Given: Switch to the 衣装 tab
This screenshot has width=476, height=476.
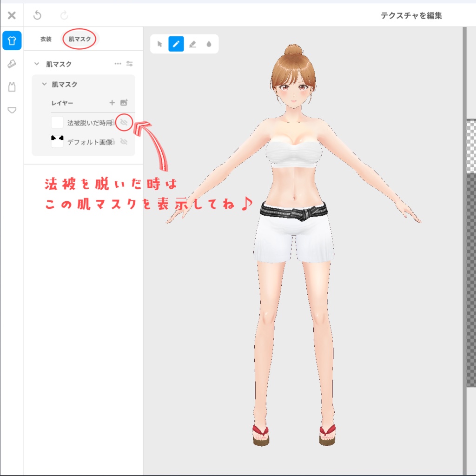Looking at the screenshot, I should point(46,39).
